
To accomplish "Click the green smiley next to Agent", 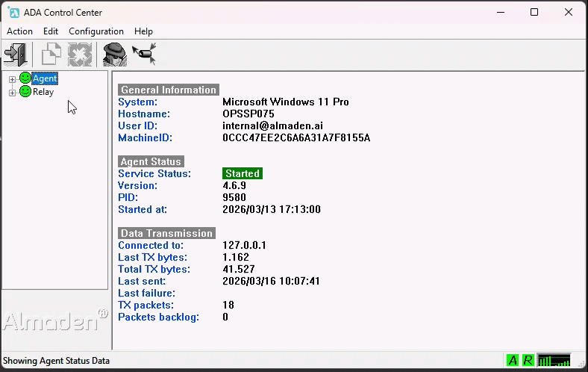I will click(25, 78).
